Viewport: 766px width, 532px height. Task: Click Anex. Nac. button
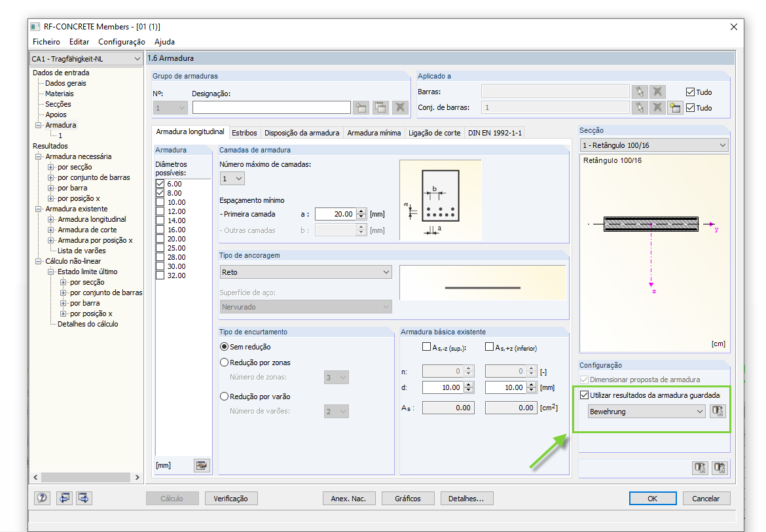tap(348, 499)
